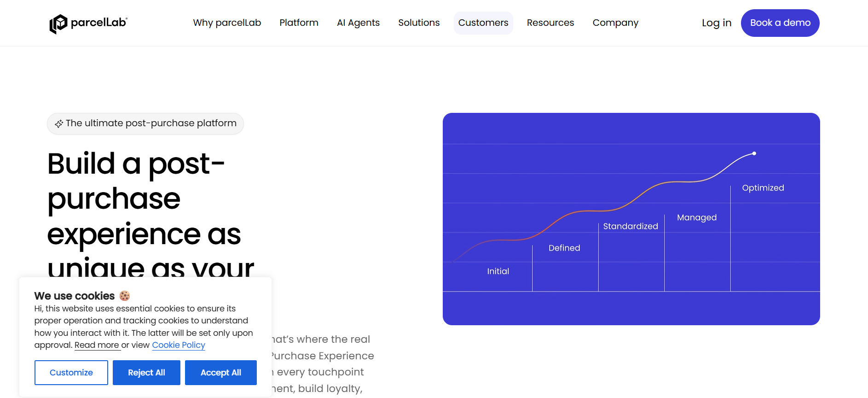Follow the Read more link
This screenshot has width=868, height=398.
pyautogui.click(x=97, y=345)
